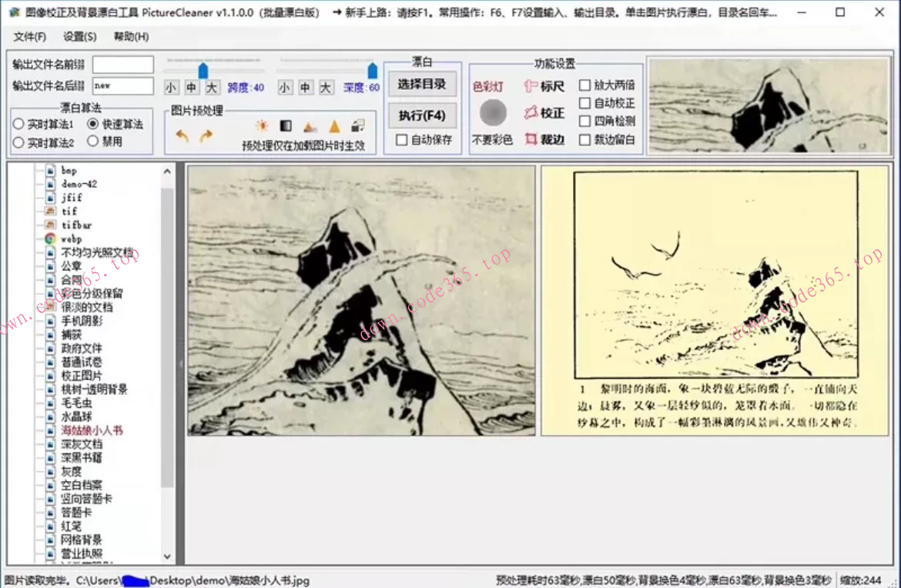This screenshot has height=588, width=901.
Task: Open the 文件(F) menu
Action: click(29, 37)
